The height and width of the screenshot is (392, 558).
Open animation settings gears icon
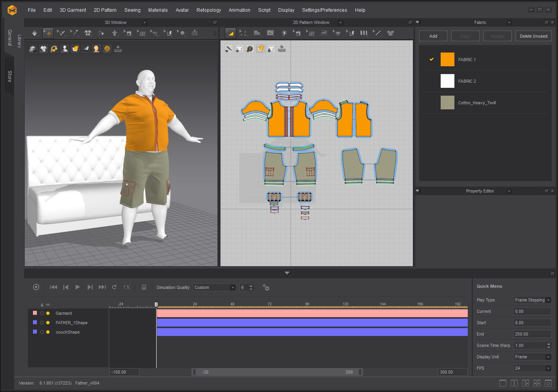(266, 287)
